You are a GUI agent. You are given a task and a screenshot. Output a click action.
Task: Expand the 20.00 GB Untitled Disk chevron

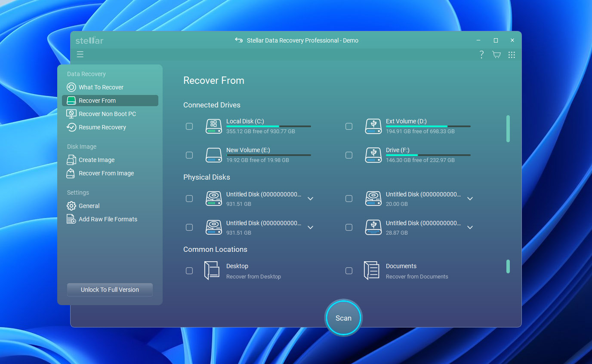(470, 199)
